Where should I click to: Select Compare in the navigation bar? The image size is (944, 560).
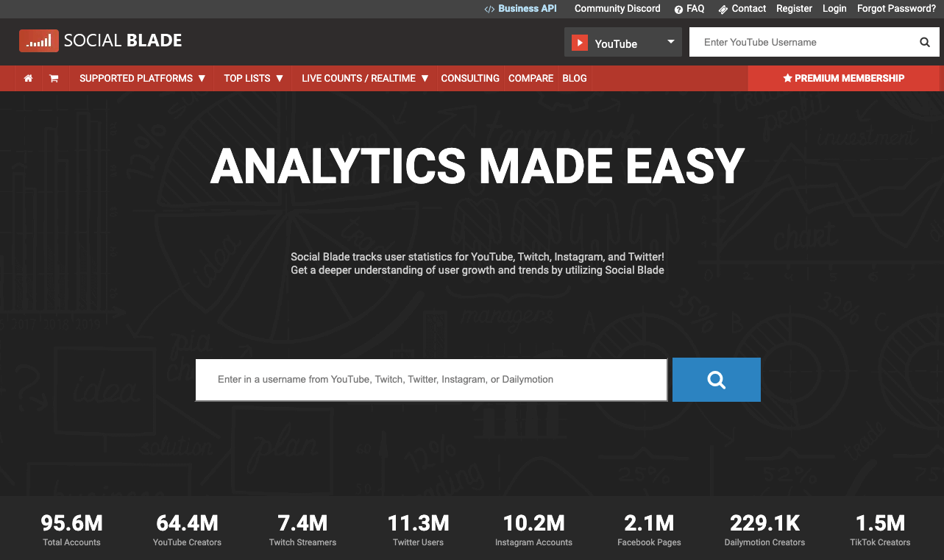(x=530, y=78)
